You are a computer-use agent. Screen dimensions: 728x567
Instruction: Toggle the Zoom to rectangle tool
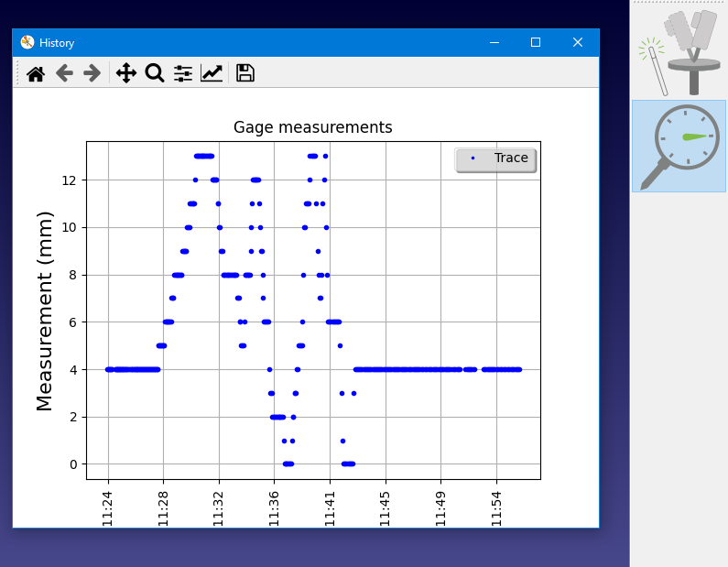(x=155, y=73)
